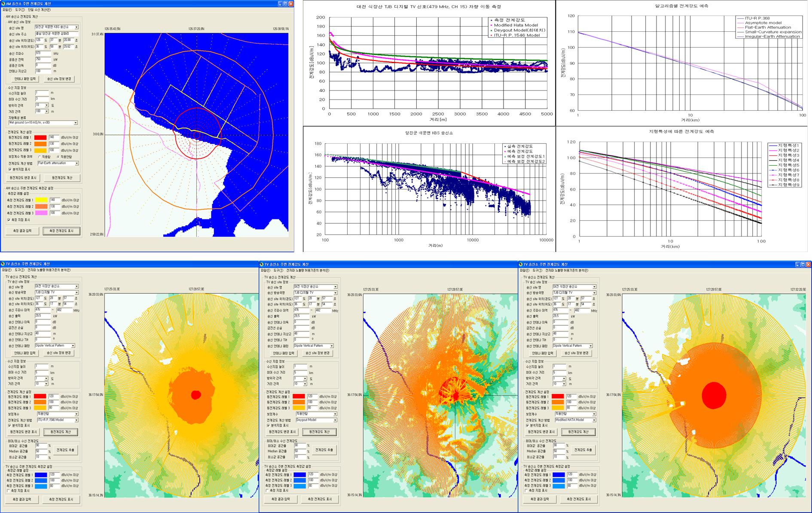Click the AM window title bar app icon
Screen dimensions: 812x513
[x=3, y=3]
